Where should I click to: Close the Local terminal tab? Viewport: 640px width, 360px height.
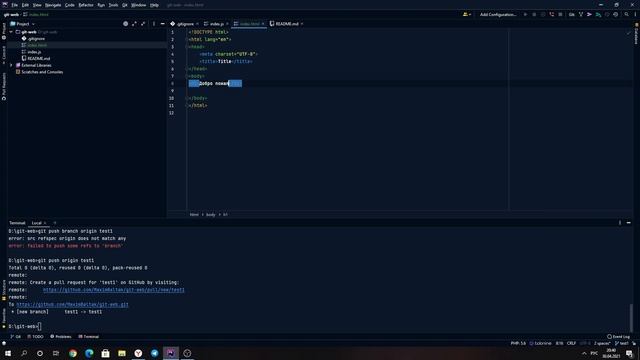(x=45, y=223)
